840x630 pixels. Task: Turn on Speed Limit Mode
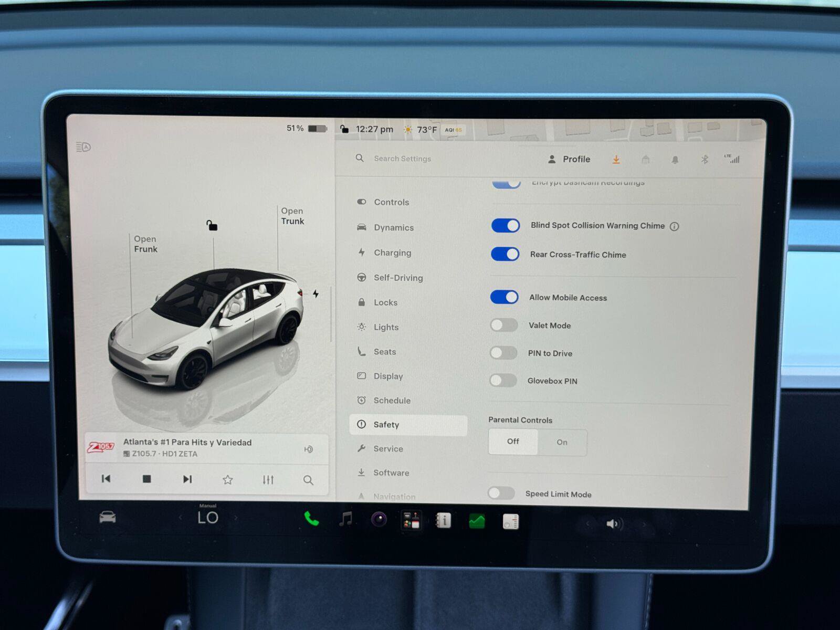(x=501, y=493)
